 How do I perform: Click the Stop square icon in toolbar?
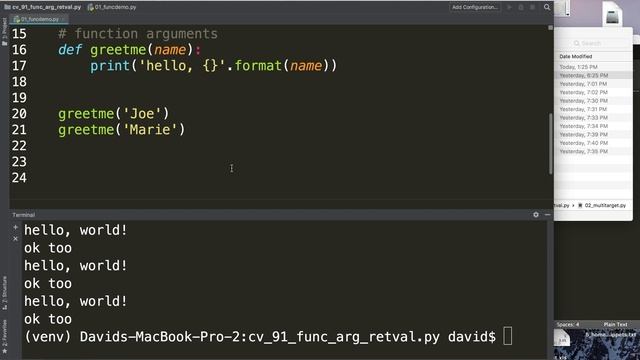[532, 7]
